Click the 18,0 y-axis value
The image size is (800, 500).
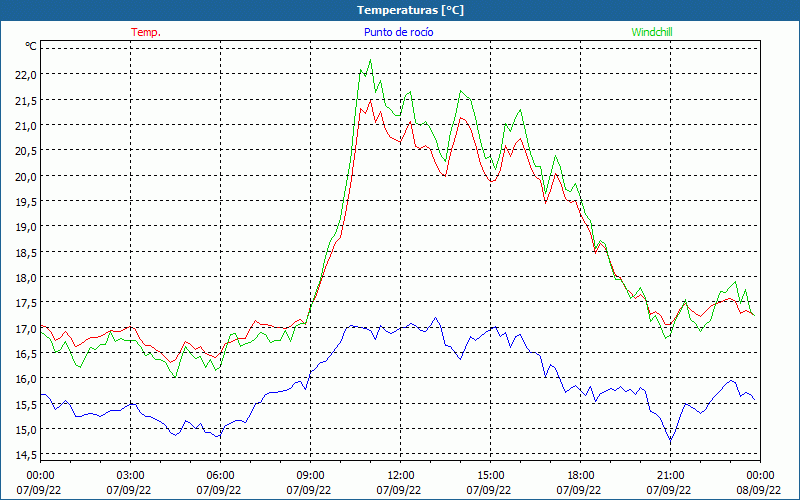[27, 278]
